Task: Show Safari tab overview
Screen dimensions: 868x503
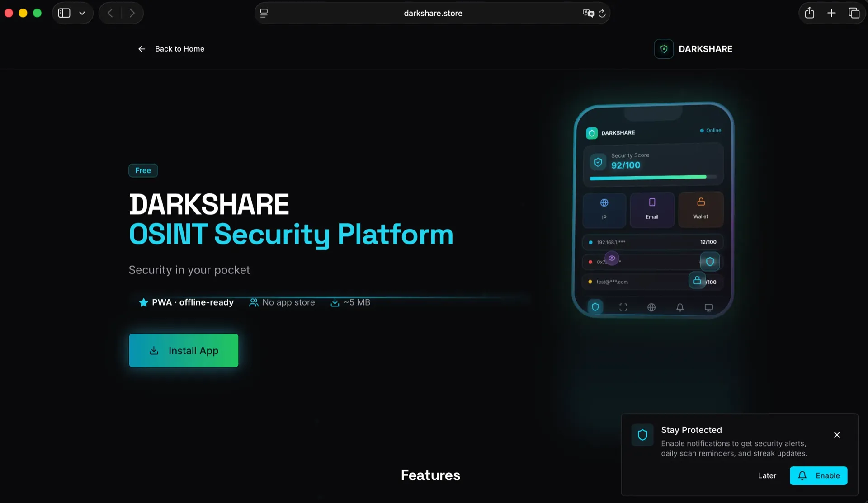Action: tap(854, 13)
